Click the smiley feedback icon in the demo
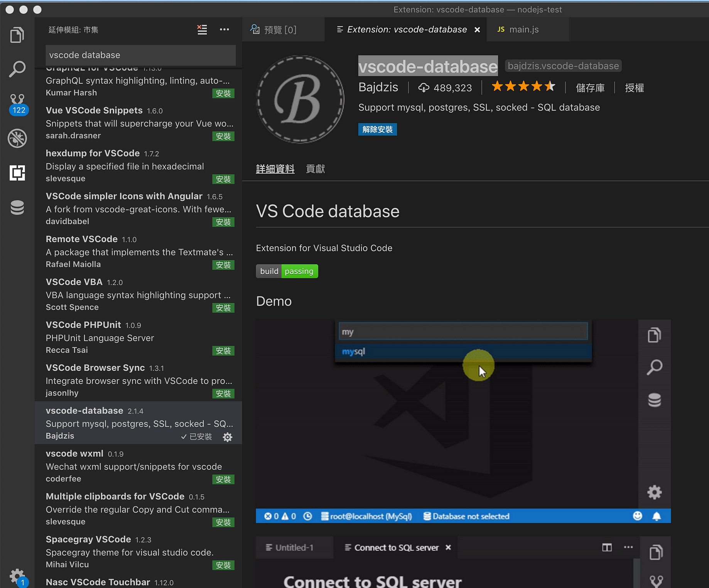 point(637,516)
